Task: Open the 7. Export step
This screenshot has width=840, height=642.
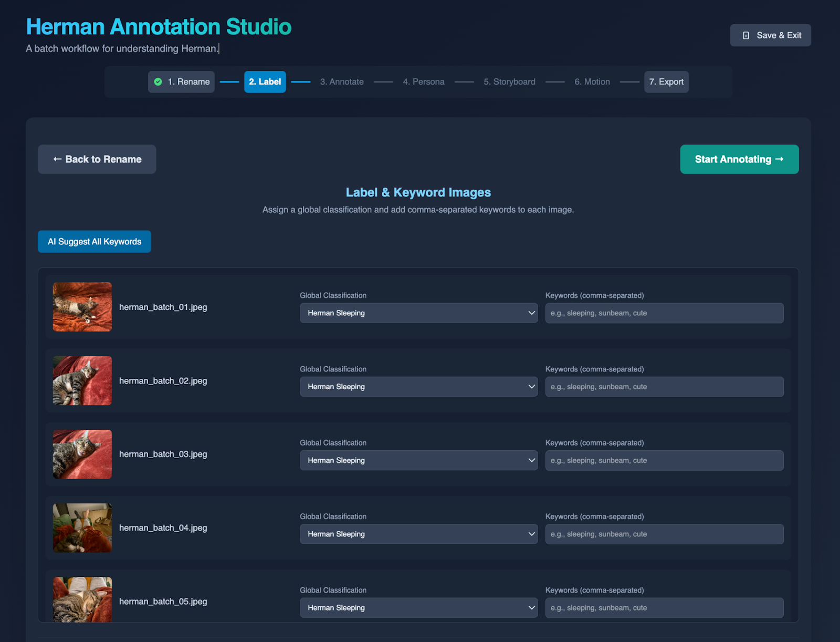Action: pyautogui.click(x=666, y=82)
